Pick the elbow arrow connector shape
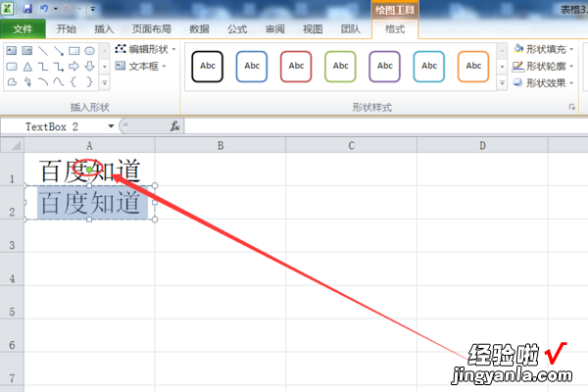 (x=59, y=67)
